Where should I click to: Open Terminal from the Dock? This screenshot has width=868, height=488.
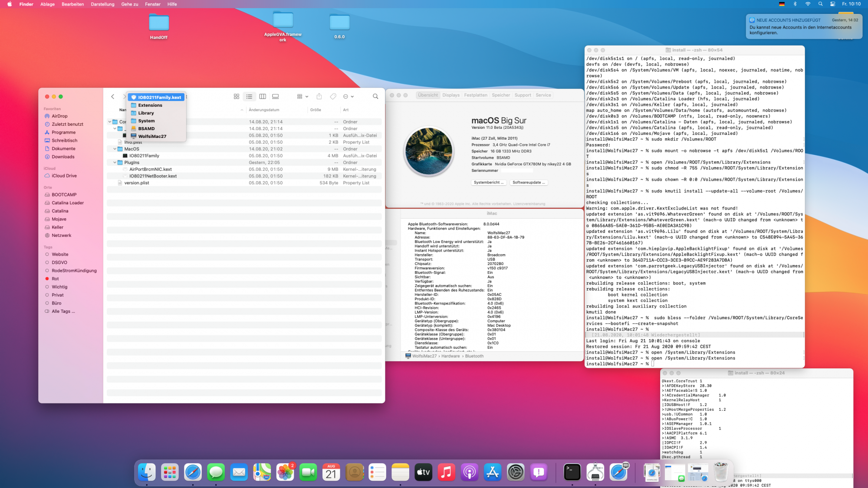[572, 472]
